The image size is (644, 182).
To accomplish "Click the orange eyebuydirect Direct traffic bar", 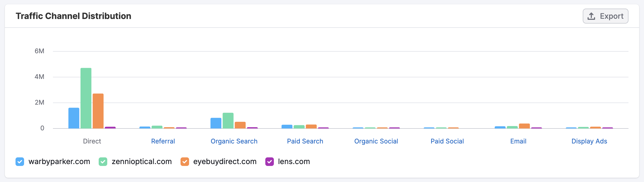I will (98, 111).
